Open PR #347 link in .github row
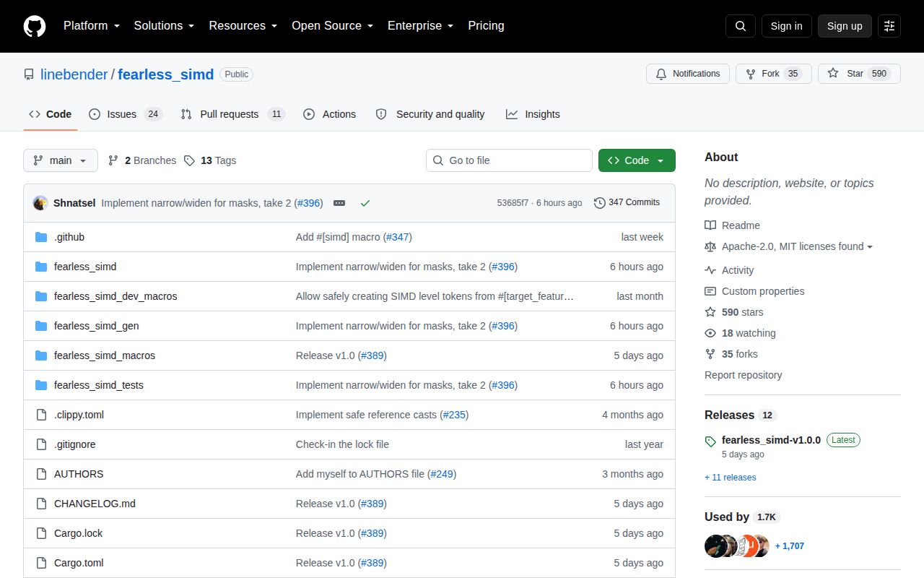This screenshot has height=578, width=924. pyautogui.click(x=397, y=237)
